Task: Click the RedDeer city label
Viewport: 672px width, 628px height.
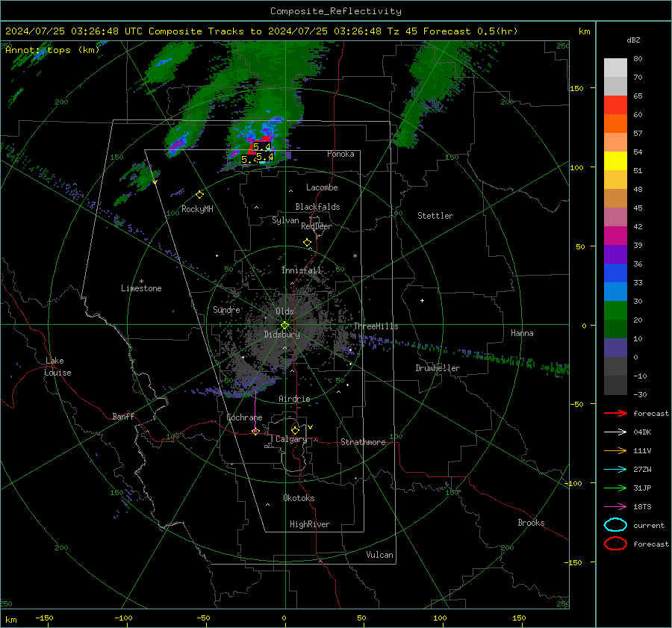Action: click(x=317, y=226)
